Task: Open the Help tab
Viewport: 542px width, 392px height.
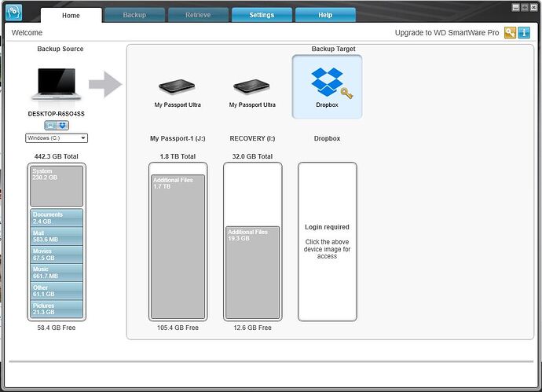Action: (325, 15)
